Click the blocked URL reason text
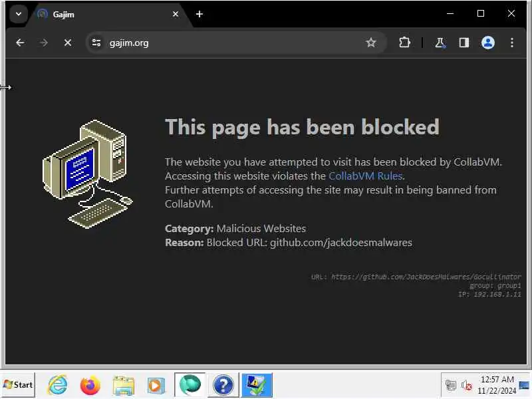The image size is (532, 399). pyautogui.click(x=289, y=243)
